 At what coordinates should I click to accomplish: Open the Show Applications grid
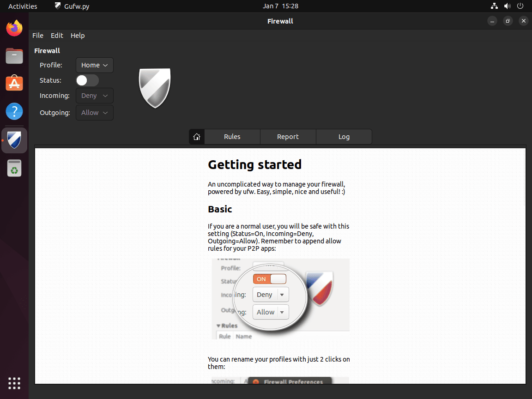point(14,383)
